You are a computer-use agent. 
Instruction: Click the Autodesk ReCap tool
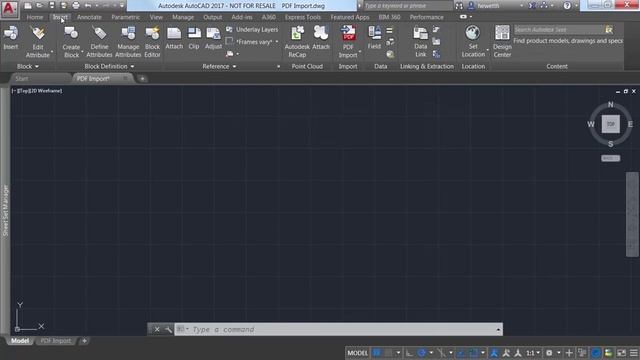coord(297,42)
